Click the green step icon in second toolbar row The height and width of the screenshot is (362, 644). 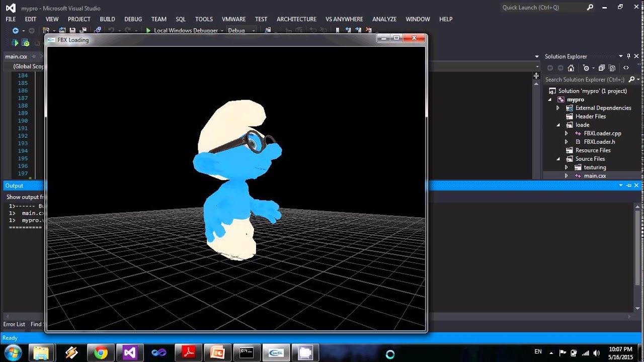point(15,43)
